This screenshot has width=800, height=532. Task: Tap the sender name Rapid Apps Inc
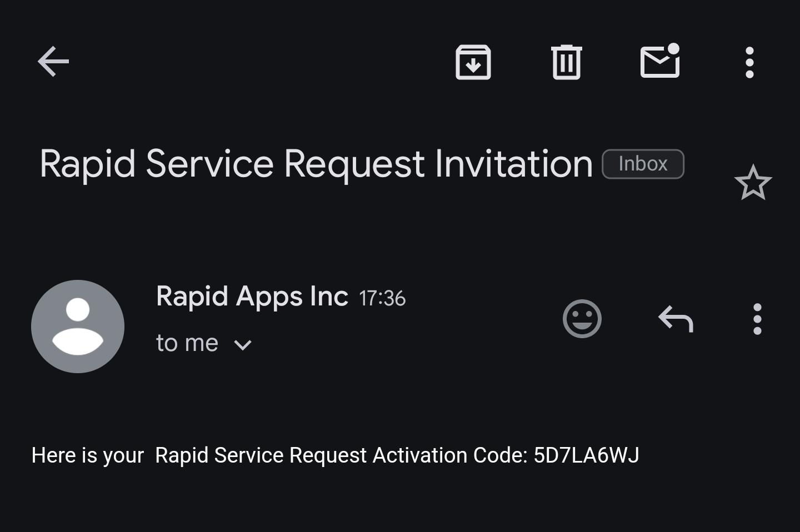pyautogui.click(x=252, y=296)
